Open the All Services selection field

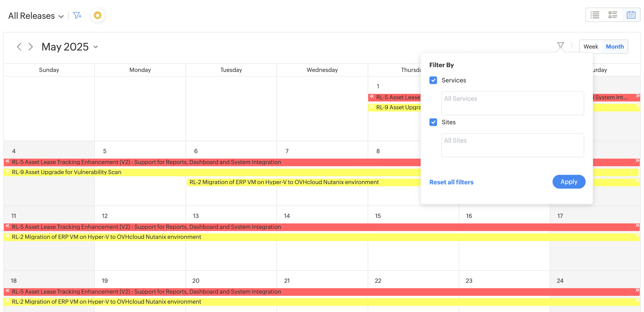[512, 103]
